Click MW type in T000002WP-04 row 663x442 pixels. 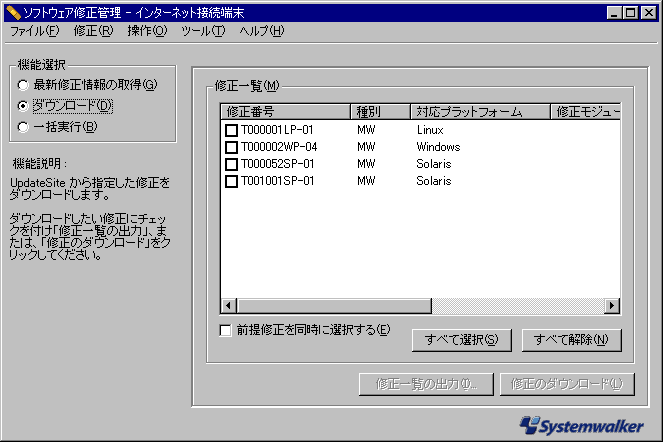pyautogui.click(x=366, y=147)
